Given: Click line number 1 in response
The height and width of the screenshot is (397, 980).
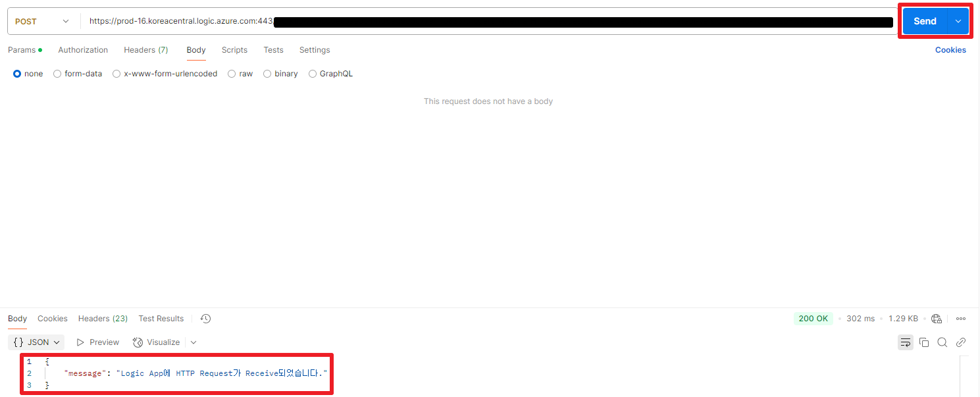Looking at the screenshot, I should click(x=29, y=361).
